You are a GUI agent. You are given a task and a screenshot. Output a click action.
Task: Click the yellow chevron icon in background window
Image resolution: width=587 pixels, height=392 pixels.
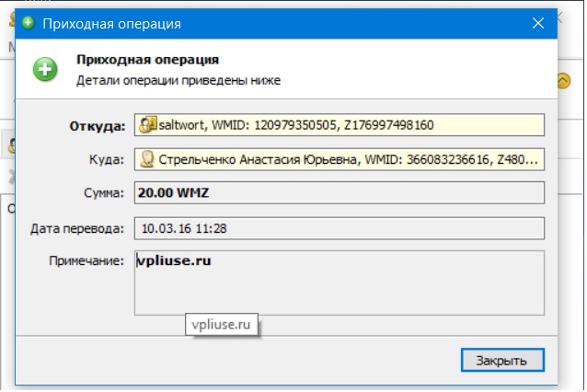pos(563,80)
